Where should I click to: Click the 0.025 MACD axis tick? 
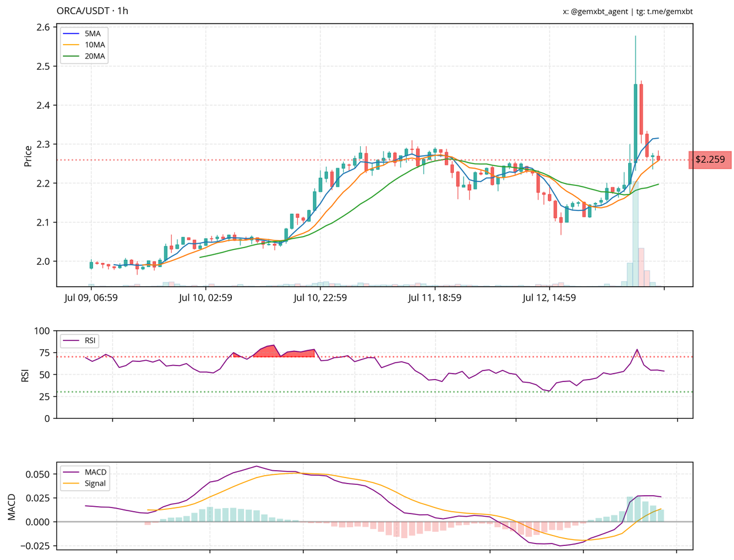(39, 498)
